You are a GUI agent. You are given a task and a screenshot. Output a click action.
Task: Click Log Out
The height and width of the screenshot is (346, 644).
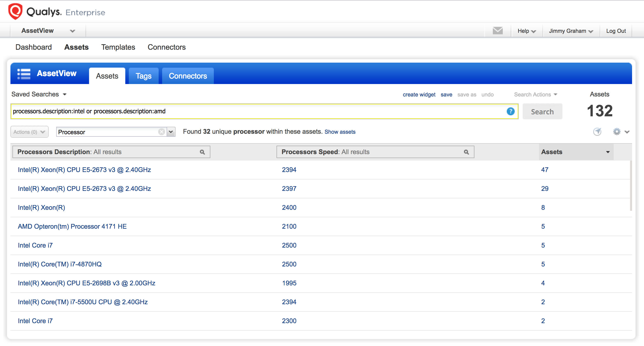[616, 31]
